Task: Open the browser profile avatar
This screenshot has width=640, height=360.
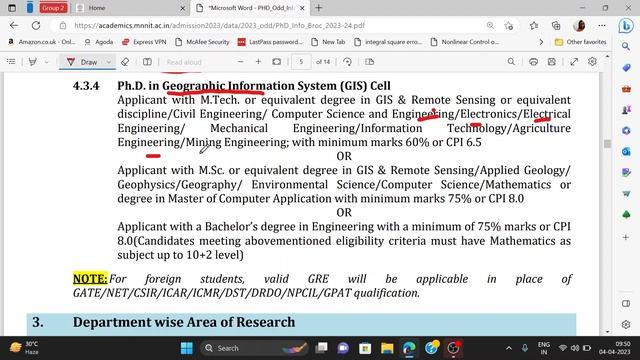Action: [579, 25]
